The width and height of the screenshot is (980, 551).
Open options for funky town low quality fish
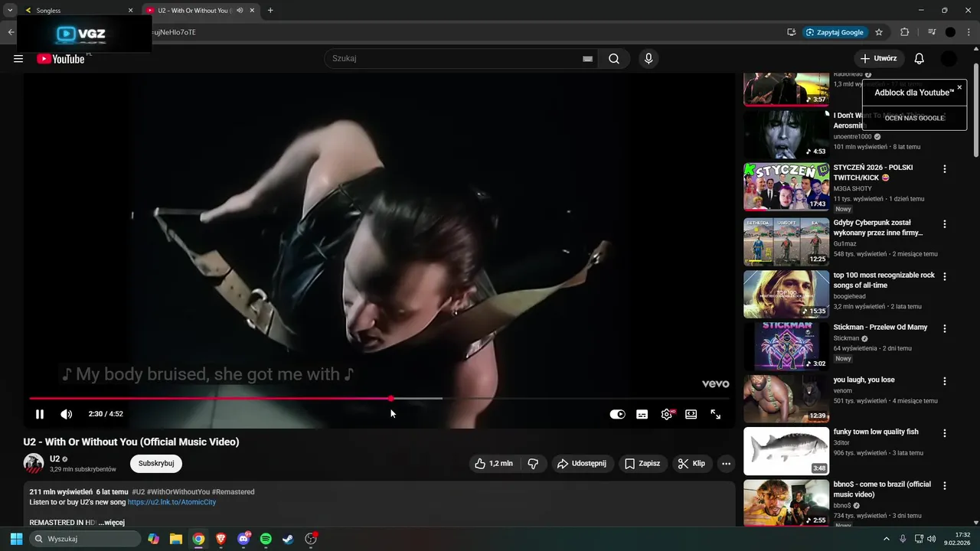tap(945, 433)
